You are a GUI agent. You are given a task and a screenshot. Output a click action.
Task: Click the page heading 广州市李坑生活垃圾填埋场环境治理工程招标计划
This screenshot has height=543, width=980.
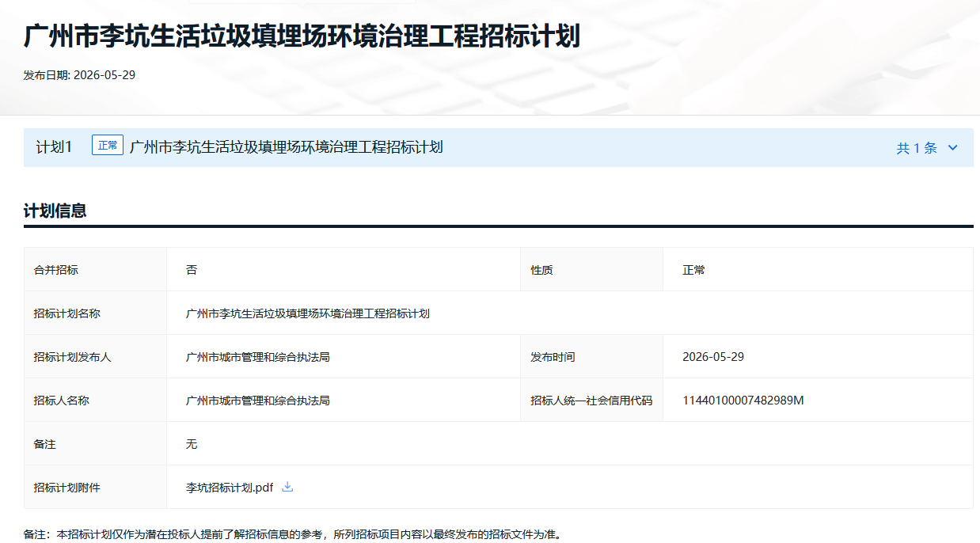(x=302, y=36)
